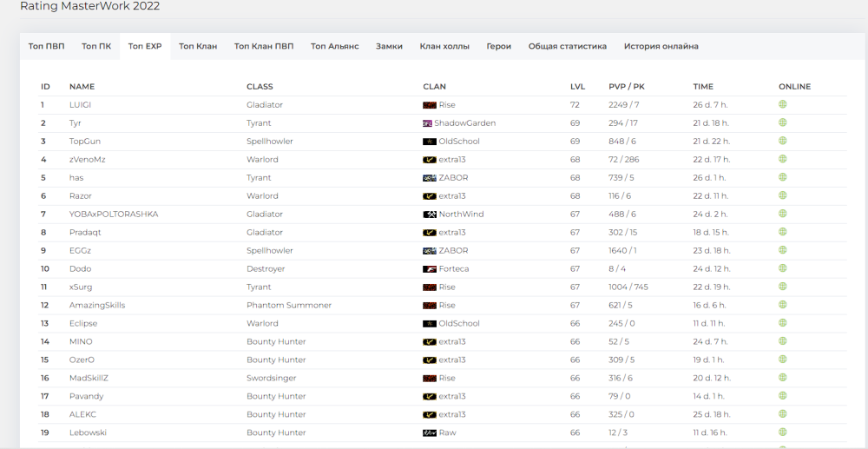
Task: Open the Замки tab
Action: coord(389,47)
